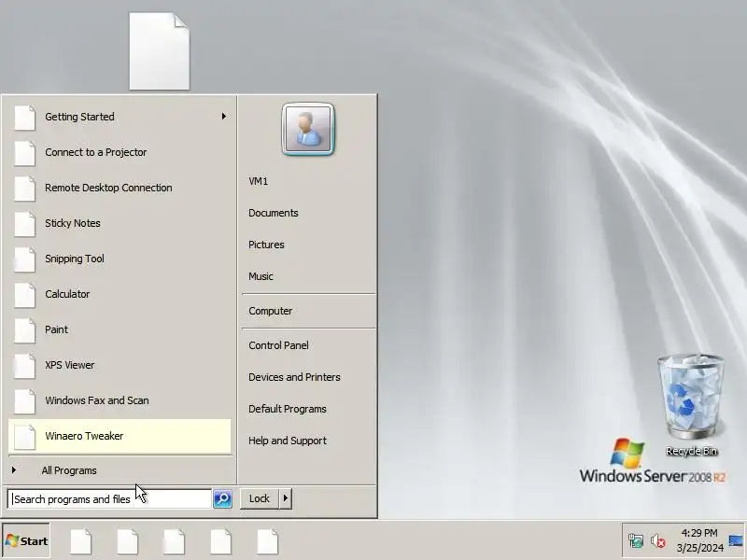Expand the Getting Started submenu arrow
Image resolution: width=747 pixels, height=560 pixels.
coord(223,116)
